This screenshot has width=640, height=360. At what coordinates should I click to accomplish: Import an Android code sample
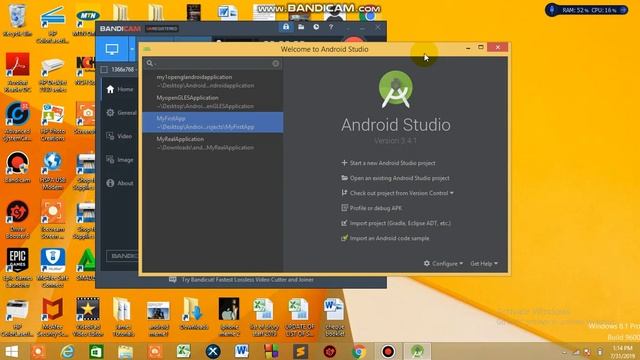coord(385,238)
